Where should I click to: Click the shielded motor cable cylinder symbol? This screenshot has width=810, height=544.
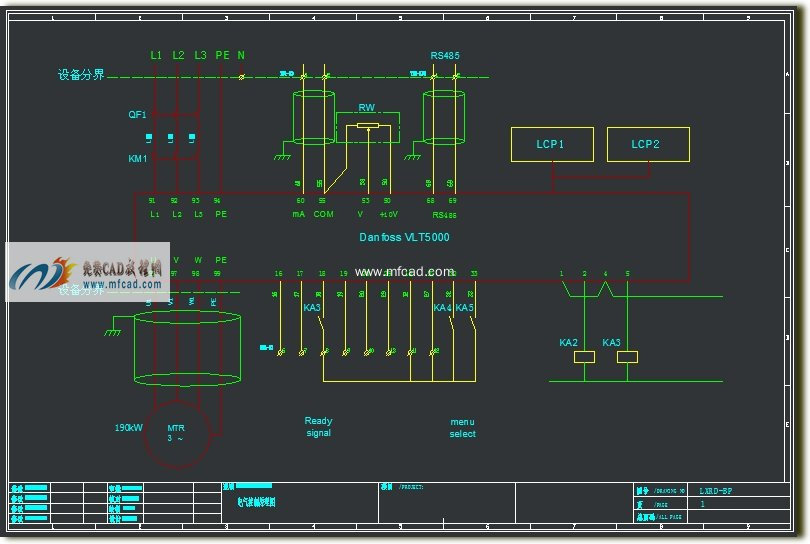point(187,347)
